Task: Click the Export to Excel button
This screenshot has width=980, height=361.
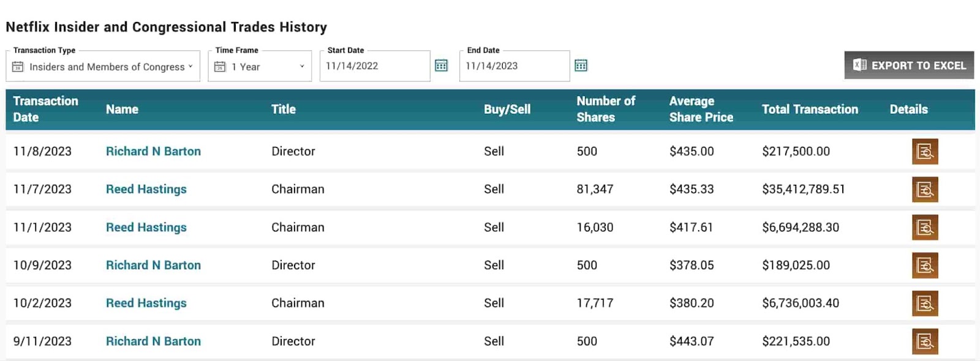Action: click(x=909, y=65)
